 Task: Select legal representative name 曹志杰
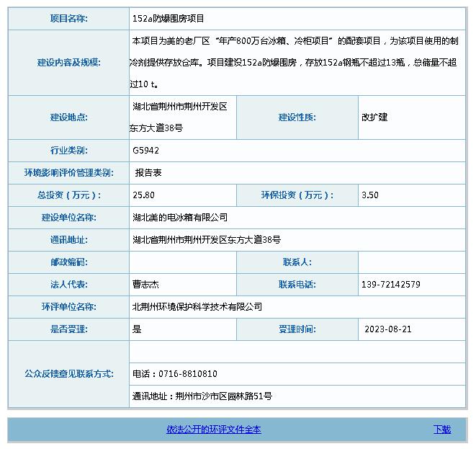[145, 285]
